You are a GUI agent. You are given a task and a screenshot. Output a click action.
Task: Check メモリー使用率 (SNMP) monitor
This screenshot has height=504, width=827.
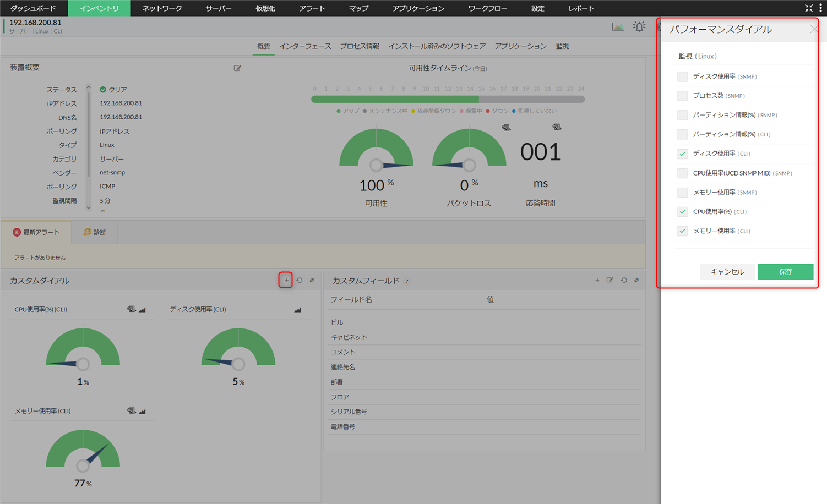[x=682, y=193]
